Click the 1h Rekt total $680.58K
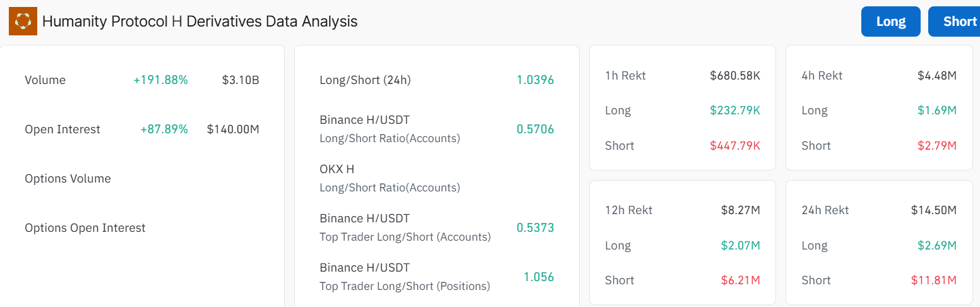This screenshot has height=307, width=980. click(735, 76)
